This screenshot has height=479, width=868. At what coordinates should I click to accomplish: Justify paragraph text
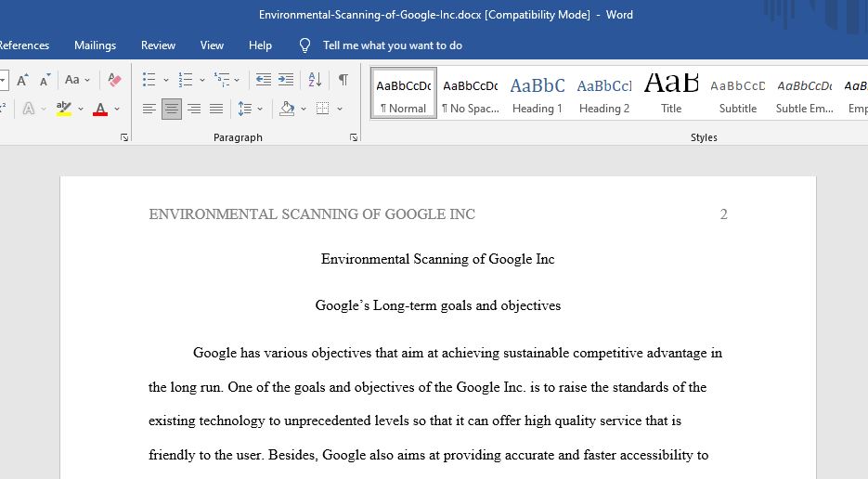pyautogui.click(x=216, y=109)
